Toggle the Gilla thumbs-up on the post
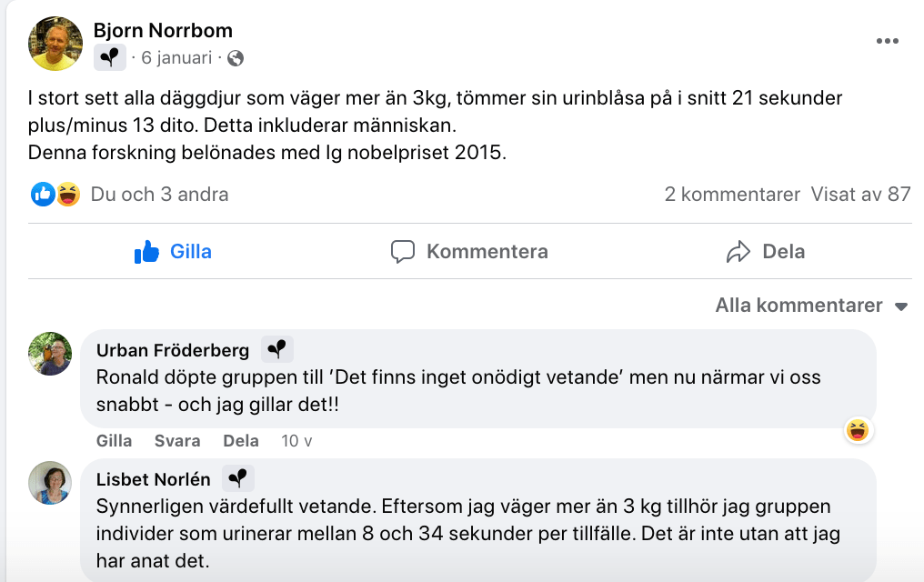Screen dimensions: 924x582 [173, 252]
